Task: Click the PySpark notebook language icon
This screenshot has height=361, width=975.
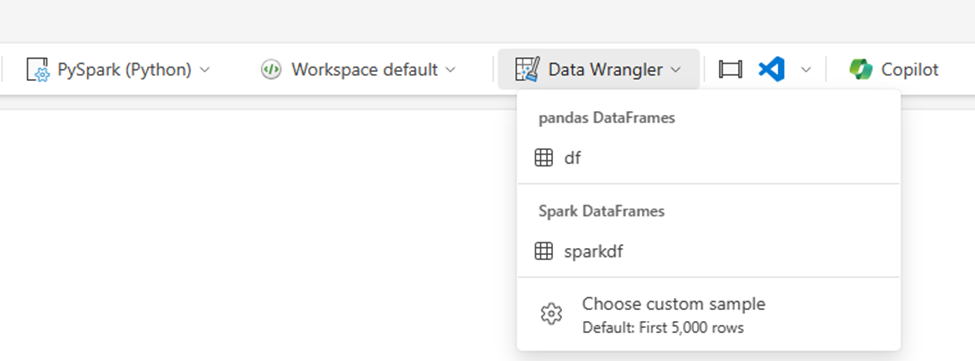Action: point(37,70)
